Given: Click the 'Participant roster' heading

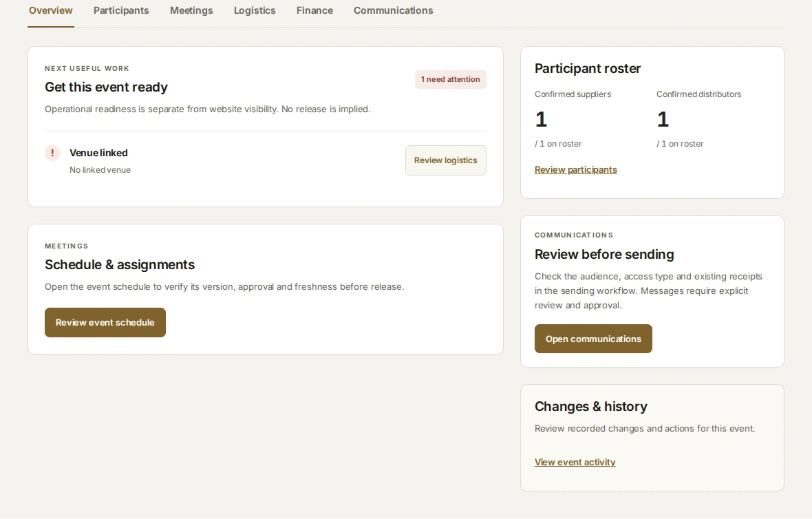Looking at the screenshot, I should pyautogui.click(x=587, y=68).
